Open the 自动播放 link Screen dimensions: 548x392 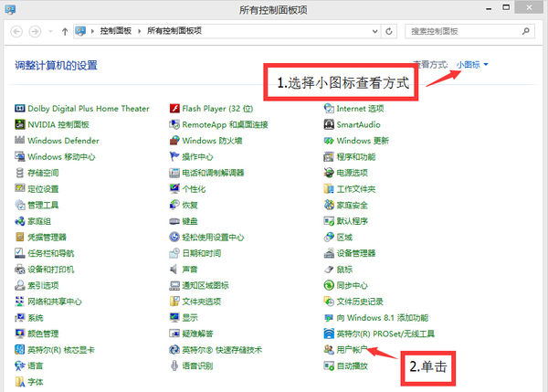pyautogui.click(x=353, y=366)
